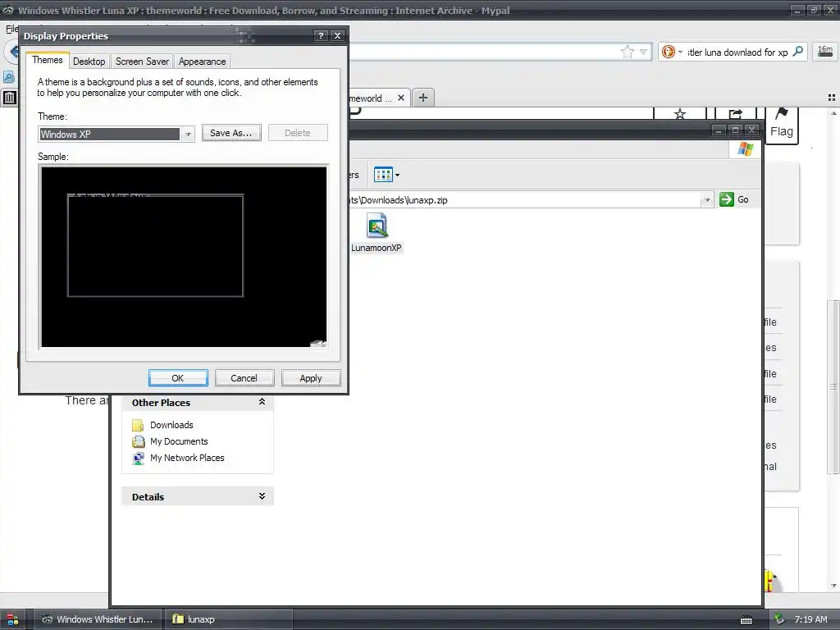Click the browser page vertical scrollbar thumb

(833, 387)
